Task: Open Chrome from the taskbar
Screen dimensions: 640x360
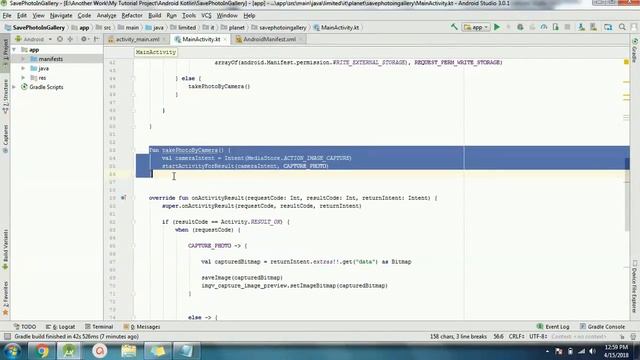Action: coord(41,351)
